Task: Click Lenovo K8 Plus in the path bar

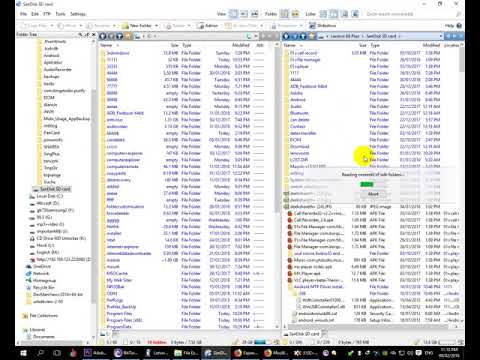Action: pyautogui.click(x=345, y=36)
